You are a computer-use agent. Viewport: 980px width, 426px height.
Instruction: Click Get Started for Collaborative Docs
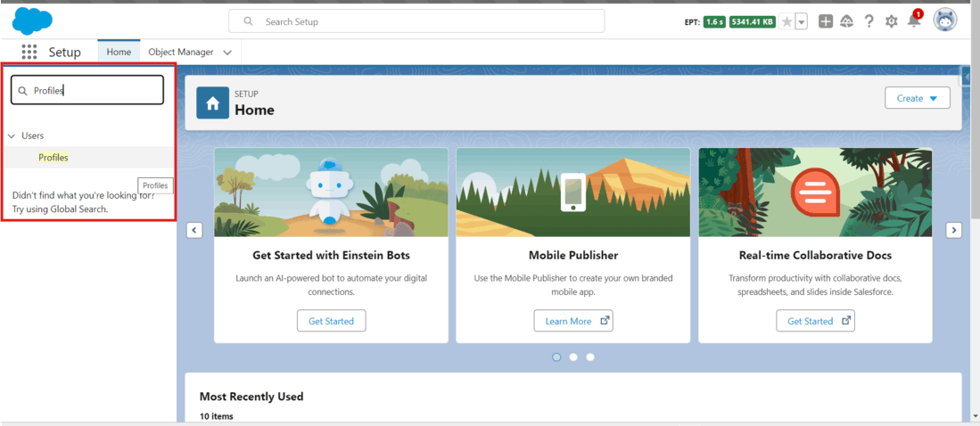coord(815,321)
